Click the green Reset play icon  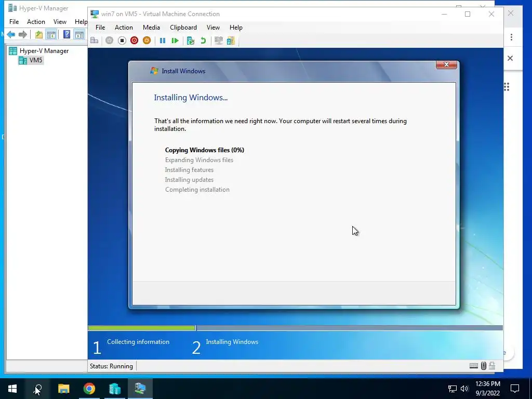click(175, 41)
